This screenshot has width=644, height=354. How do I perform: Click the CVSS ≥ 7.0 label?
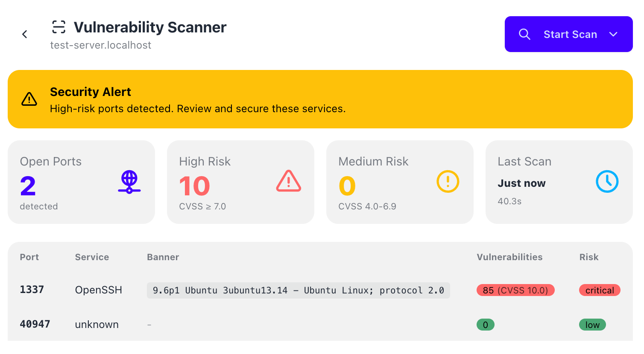pos(202,206)
